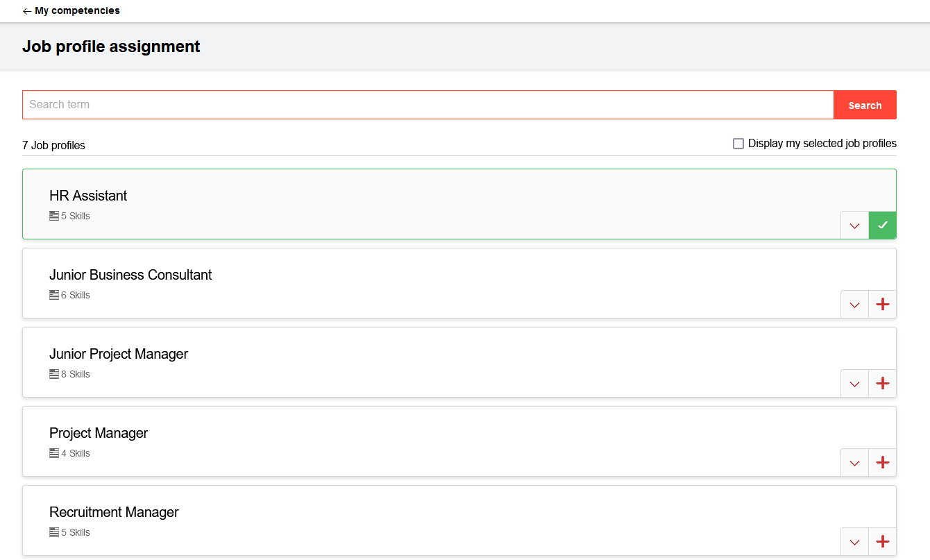The width and height of the screenshot is (930, 560).
Task: Click the skills icon under Recruitment Manager
Action: tap(54, 532)
